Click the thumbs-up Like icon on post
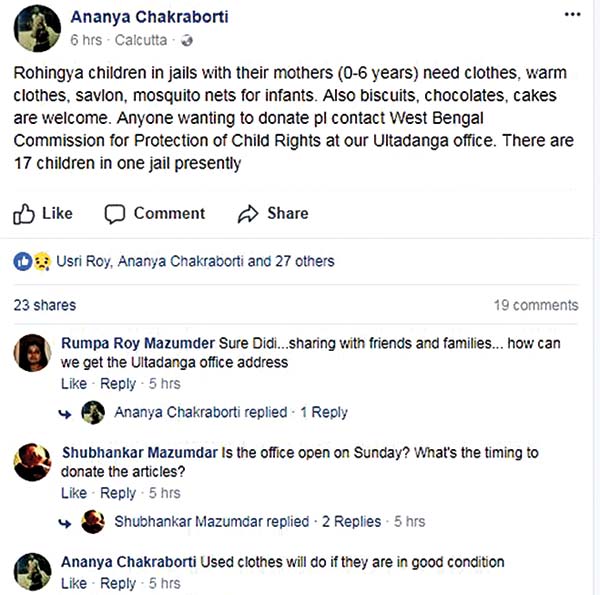Viewport: 600px width, 595px height. point(24,213)
